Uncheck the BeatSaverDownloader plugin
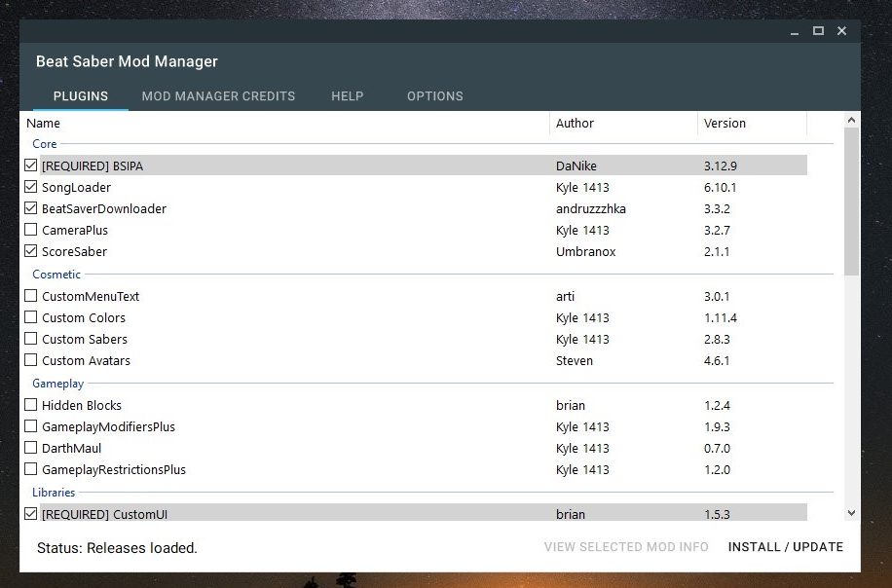The width and height of the screenshot is (892, 588). click(x=31, y=208)
